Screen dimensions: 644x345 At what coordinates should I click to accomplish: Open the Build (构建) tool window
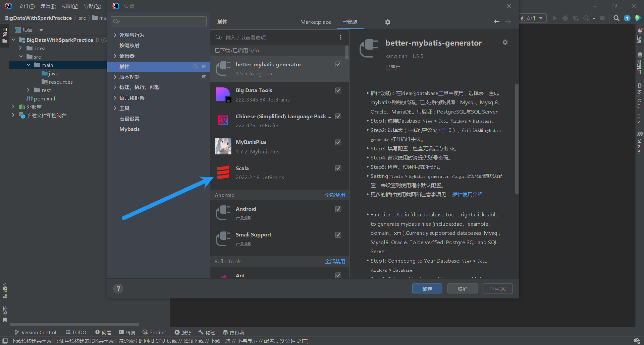207,332
